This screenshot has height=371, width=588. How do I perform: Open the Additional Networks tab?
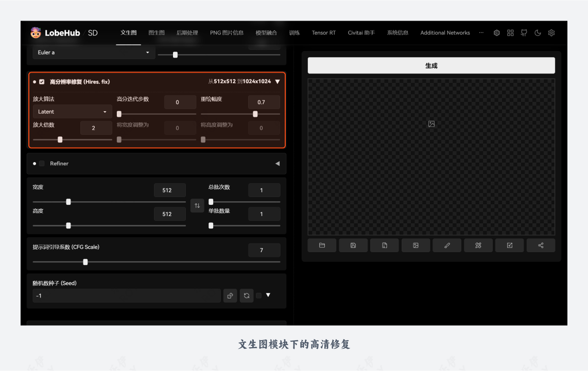point(445,32)
